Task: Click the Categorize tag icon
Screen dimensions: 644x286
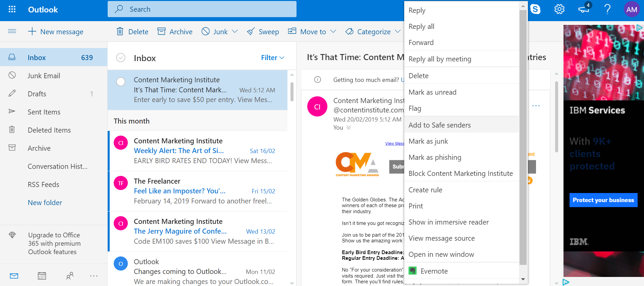Action: (x=350, y=32)
